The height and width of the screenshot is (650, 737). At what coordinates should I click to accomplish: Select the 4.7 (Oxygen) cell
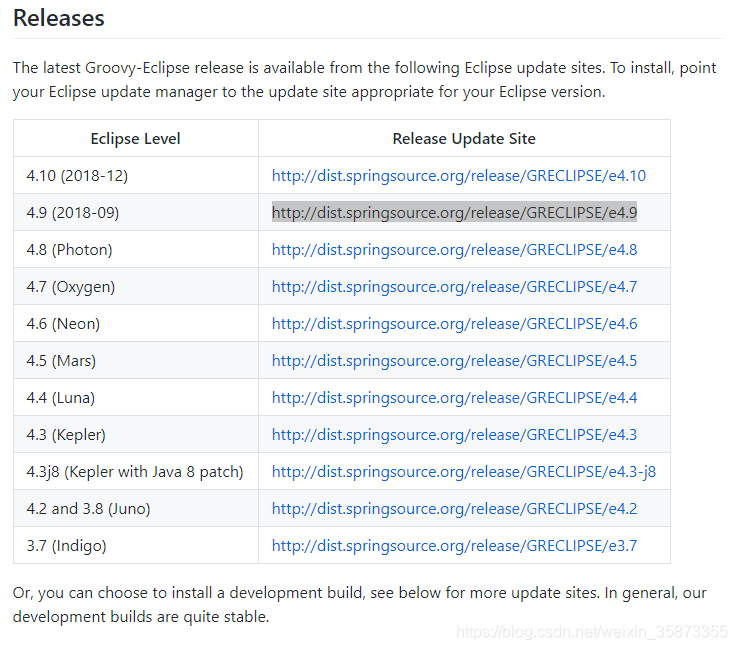(136, 287)
